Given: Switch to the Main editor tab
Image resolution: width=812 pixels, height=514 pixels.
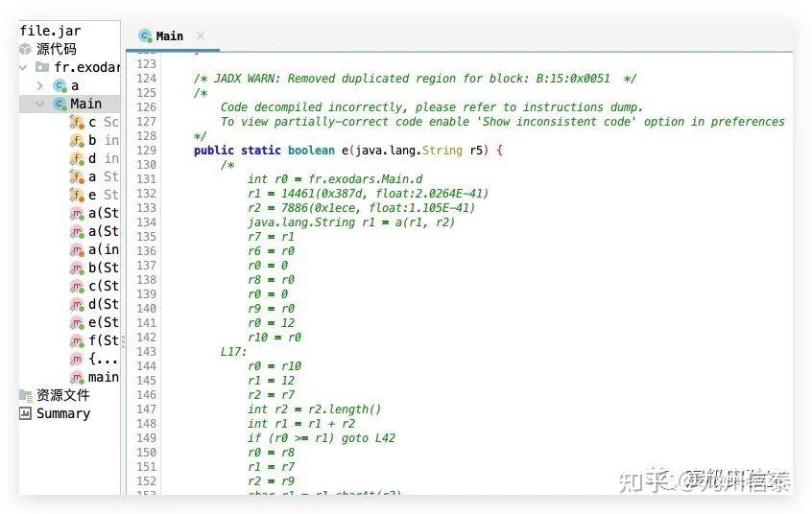Looking at the screenshot, I should 169,36.
